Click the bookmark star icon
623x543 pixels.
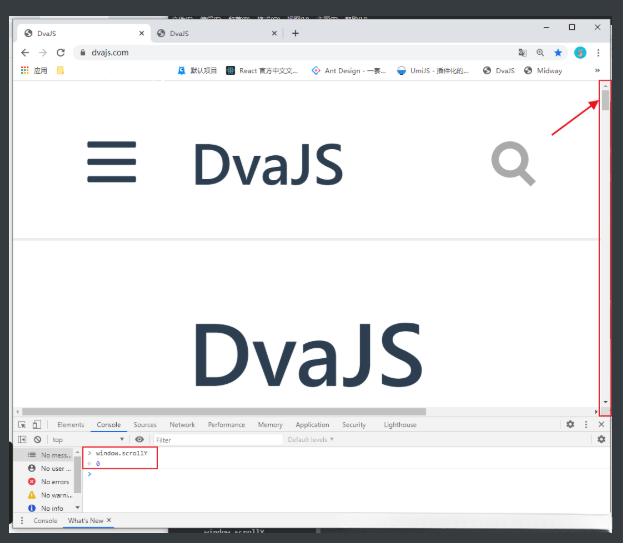[558, 52]
